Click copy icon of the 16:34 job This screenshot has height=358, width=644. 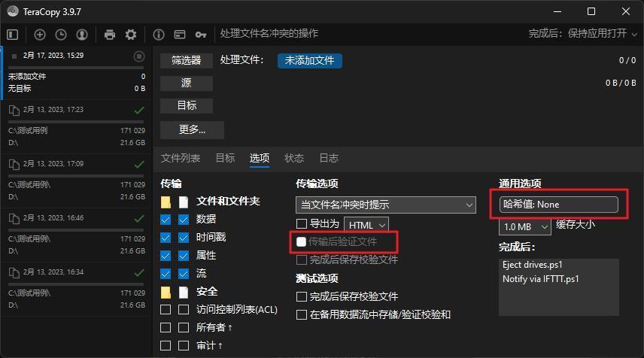(x=14, y=273)
